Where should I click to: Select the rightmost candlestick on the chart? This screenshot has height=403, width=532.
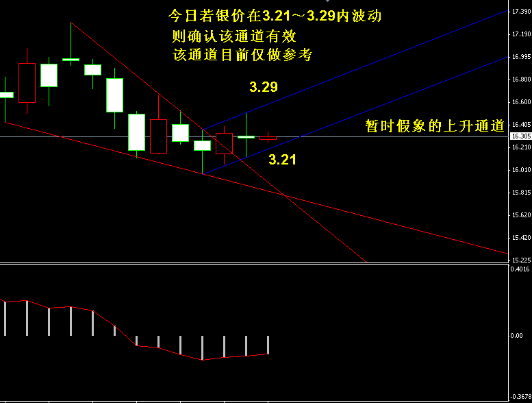click(268, 138)
